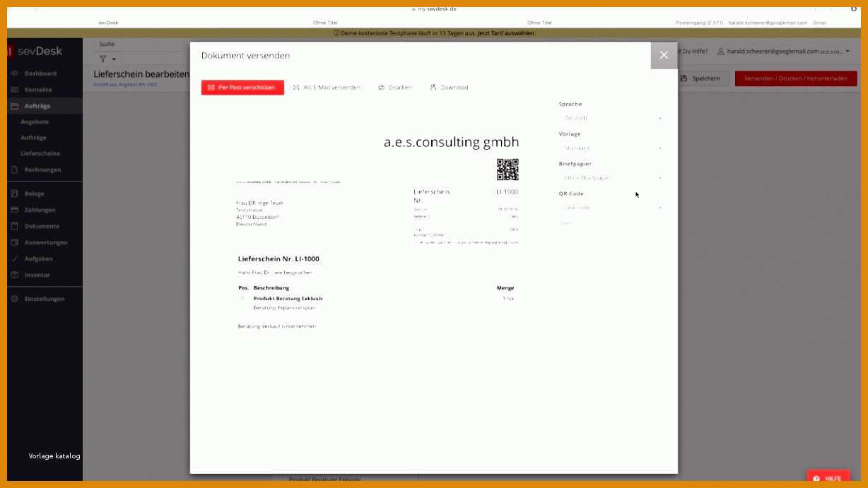Click the user email harald.scheerer@googlemail.com
868x488 pixels.
773,52
